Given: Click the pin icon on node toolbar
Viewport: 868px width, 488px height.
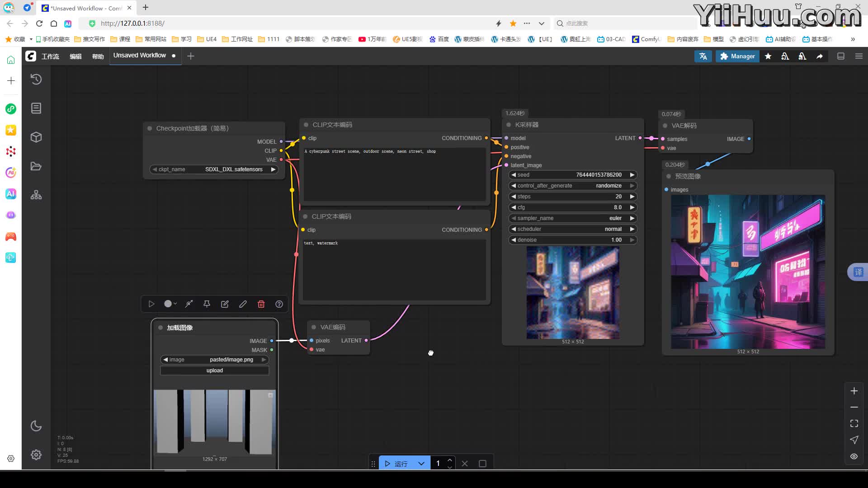Looking at the screenshot, I should tap(207, 304).
